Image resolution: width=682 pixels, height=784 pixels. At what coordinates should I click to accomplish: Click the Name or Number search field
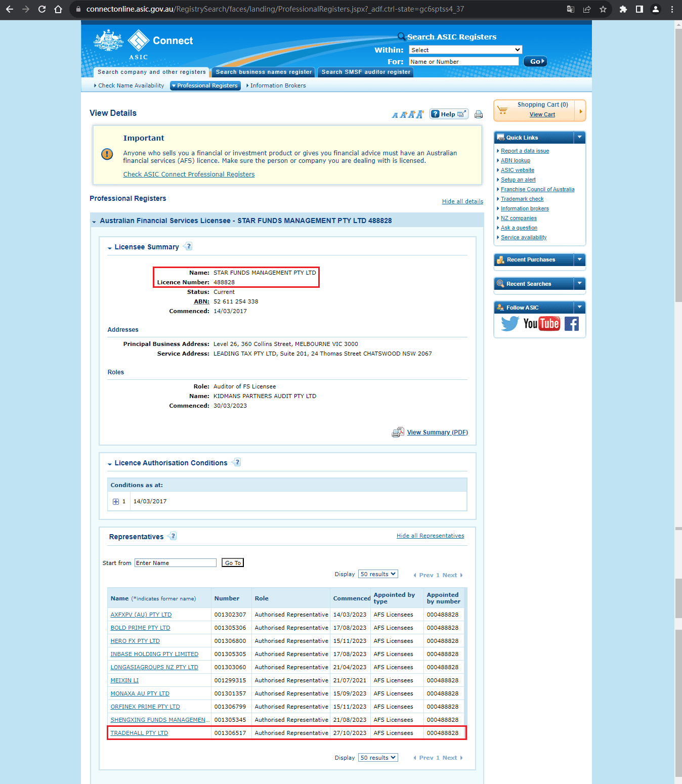(x=464, y=61)
